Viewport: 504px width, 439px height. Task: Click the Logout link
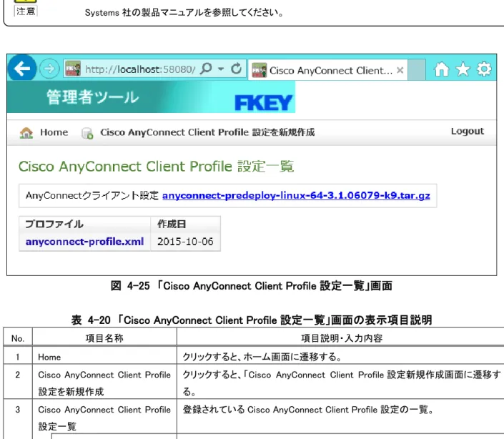(x=468, y=131)
